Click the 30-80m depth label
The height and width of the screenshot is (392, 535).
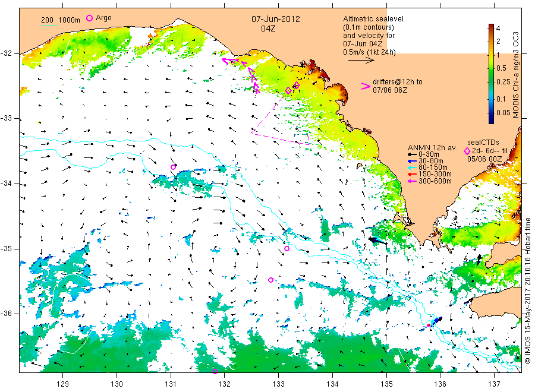[431, 161]
